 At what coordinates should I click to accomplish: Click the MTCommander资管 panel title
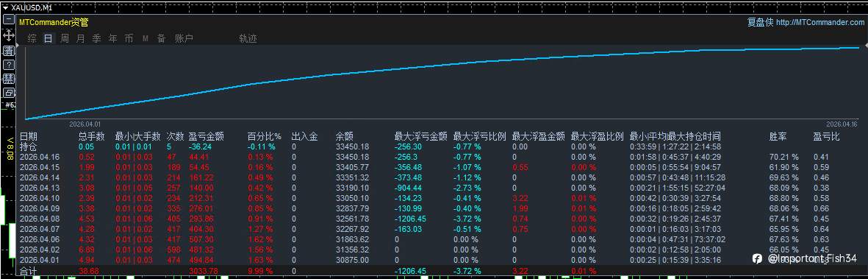pyautogui.click(x=54, y=22)
